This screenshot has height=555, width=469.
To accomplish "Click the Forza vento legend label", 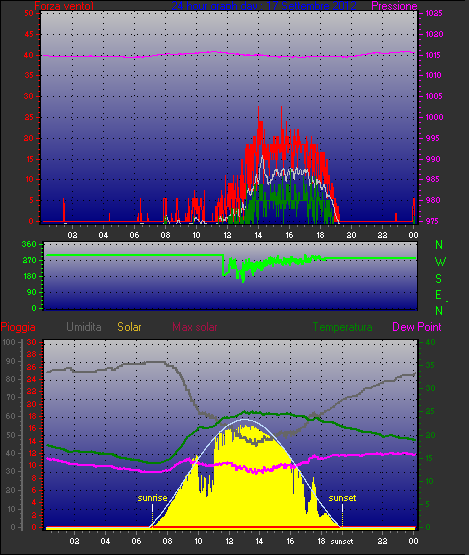I will click(64, 6).
